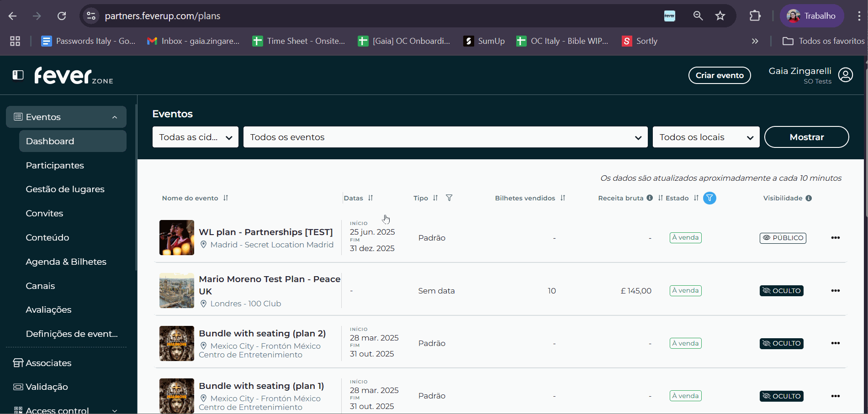Click the Tipo column filter funnel icon
Viewport: 868px width, 414px height.
point(449,198)
